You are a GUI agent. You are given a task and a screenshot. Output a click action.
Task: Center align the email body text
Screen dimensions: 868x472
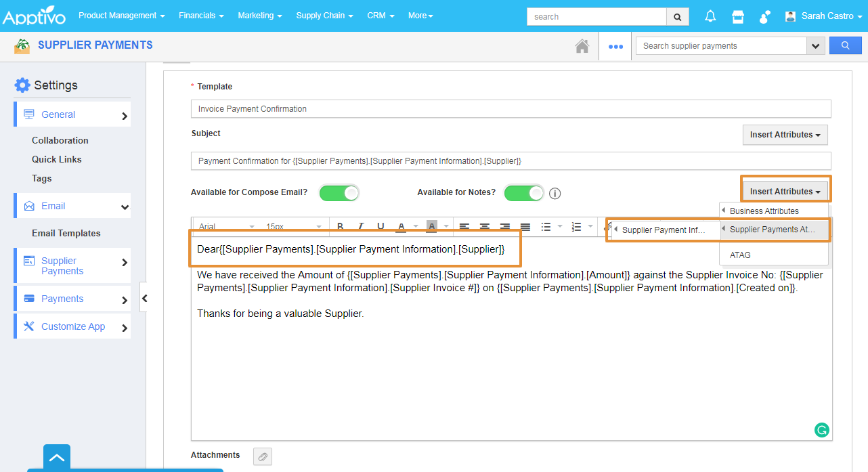click(485, 226)
